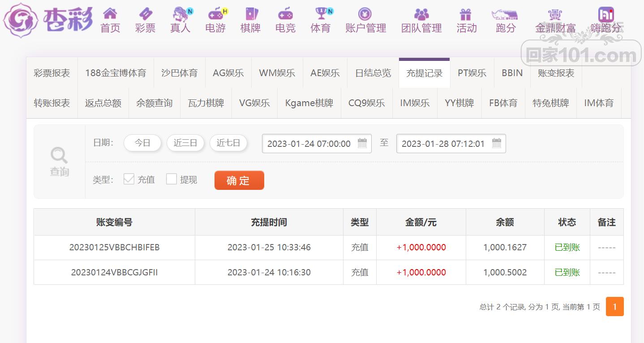Switch to the 账变报表 tab

(x=556, y=73)
